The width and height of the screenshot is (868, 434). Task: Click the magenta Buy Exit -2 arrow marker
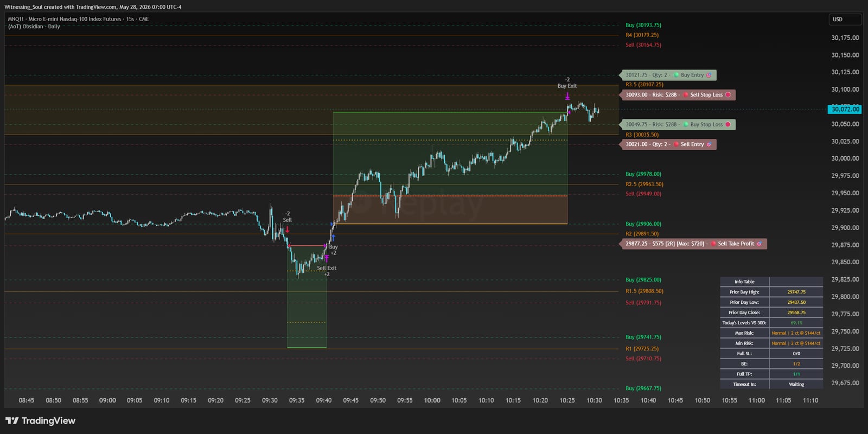tap(567, 97)
